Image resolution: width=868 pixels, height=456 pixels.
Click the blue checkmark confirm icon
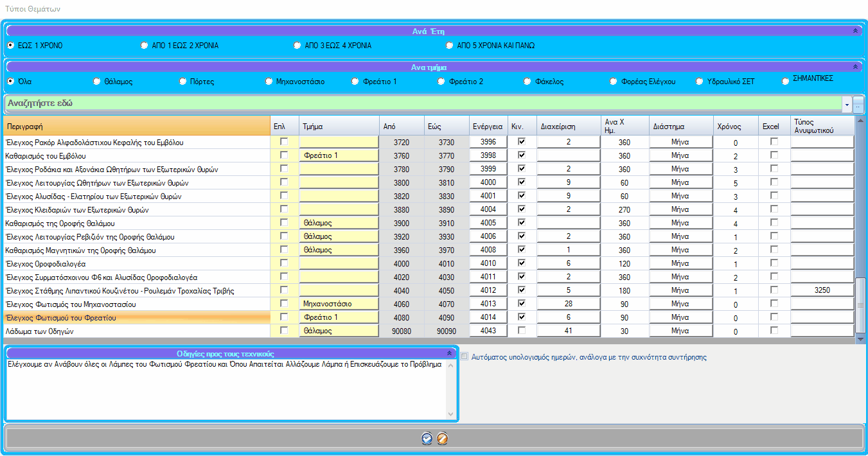(x=427, y=439)
